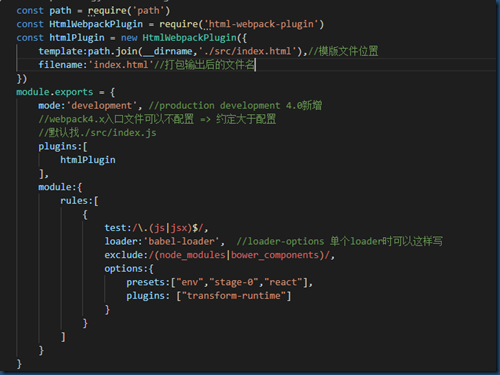Screen dimensions: 500x375
Task: Click comment '//production development 4.0'
Action: tap(235, 106)
